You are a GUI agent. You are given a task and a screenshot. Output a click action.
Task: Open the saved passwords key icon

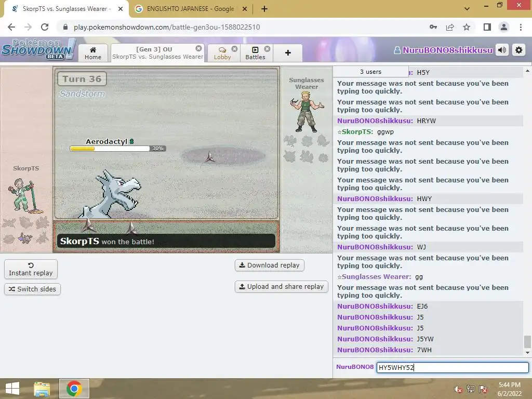[433, 27]
